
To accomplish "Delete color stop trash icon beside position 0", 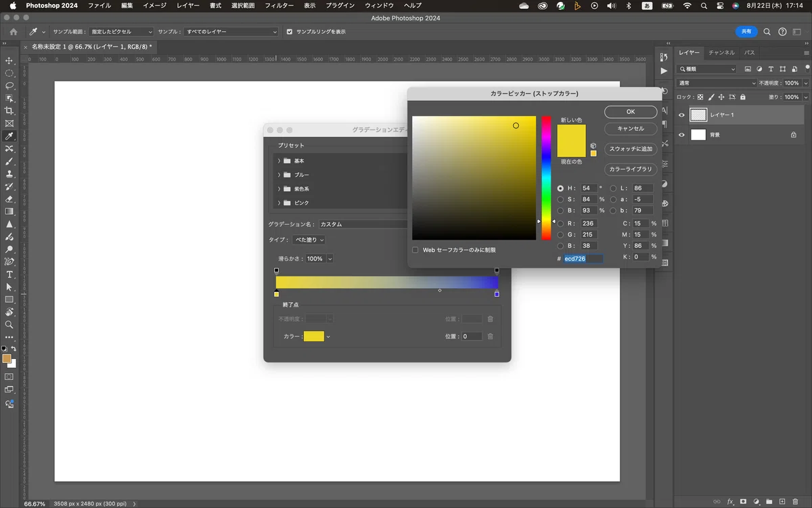I will pos(491,336).
